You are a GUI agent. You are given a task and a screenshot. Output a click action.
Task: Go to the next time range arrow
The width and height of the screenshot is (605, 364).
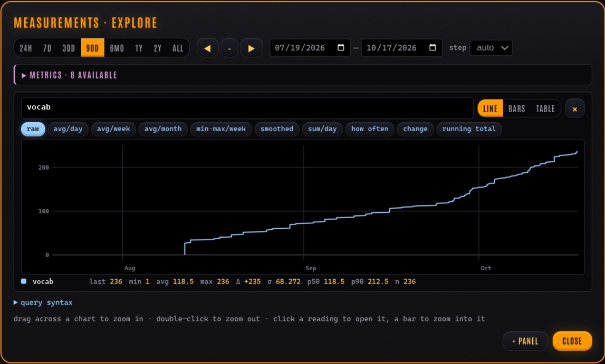click(252, 48)
